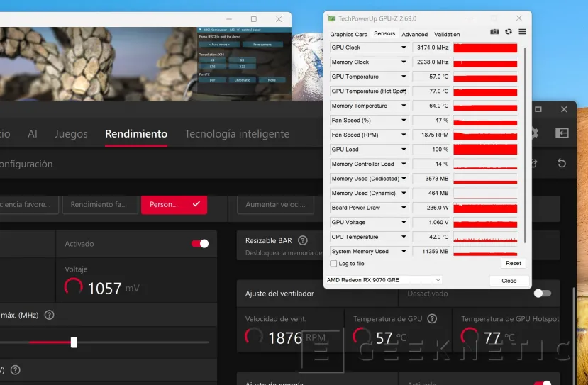
Task: Open the Memory Temperature sensor dropdown
Action: (404, 106)
